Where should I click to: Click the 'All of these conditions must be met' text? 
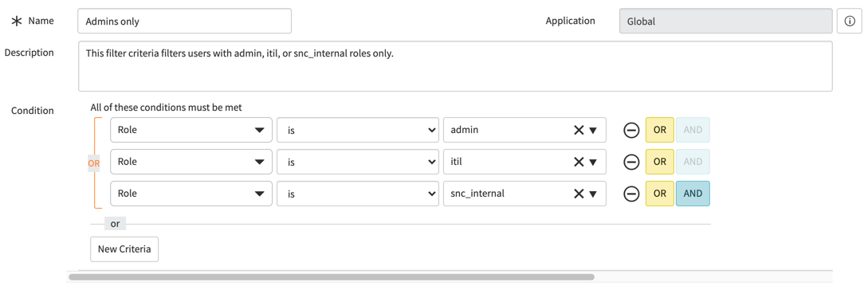[x=166, y=108]
